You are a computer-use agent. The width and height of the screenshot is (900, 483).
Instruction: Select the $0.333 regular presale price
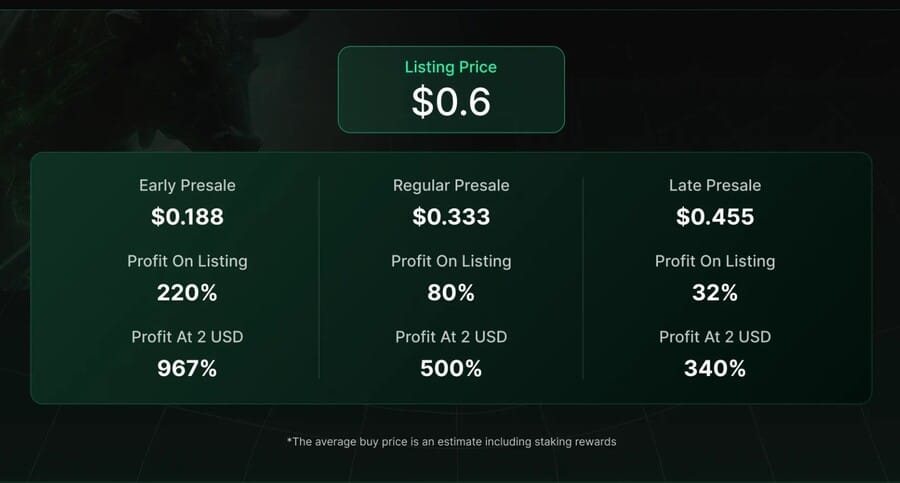point(451,217)
